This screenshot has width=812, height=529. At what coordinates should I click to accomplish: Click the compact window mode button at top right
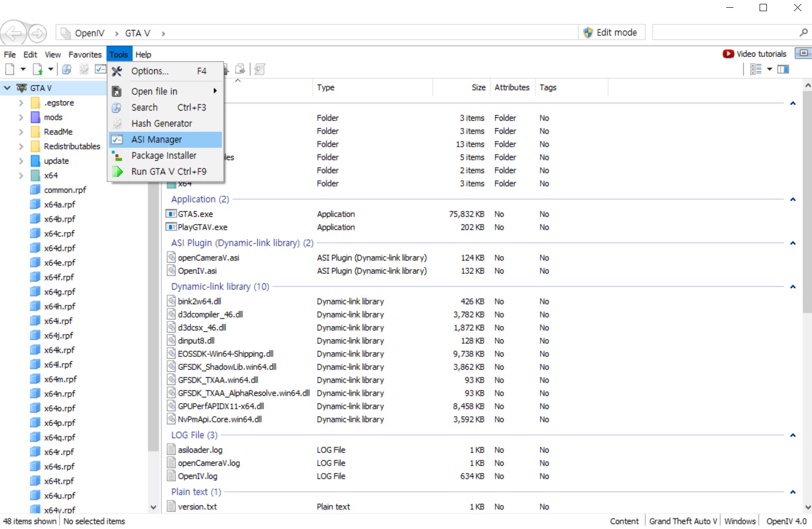point(803,53)
